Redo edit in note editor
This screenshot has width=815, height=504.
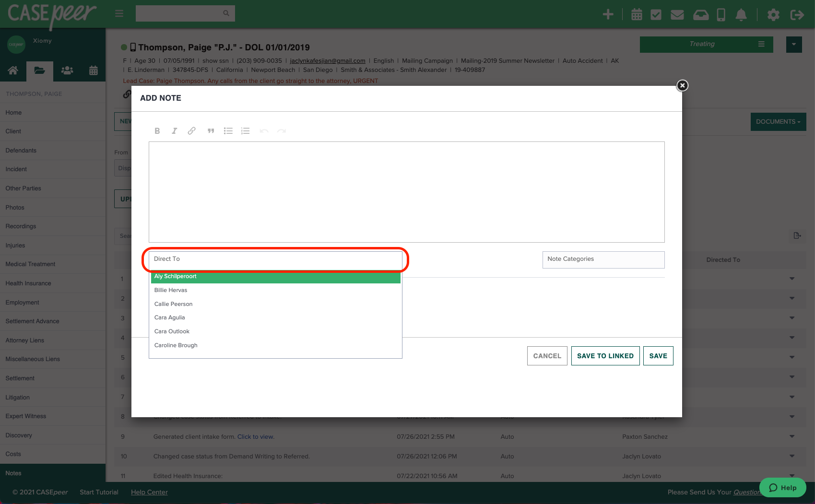282,131
